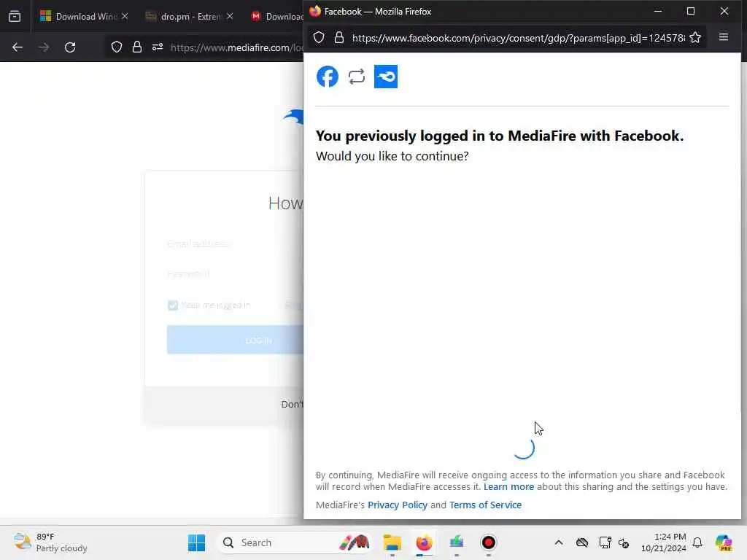Screen dimensions: 747x560
Task: Open Learn more about sharing link
Action: tap(508, 486)
